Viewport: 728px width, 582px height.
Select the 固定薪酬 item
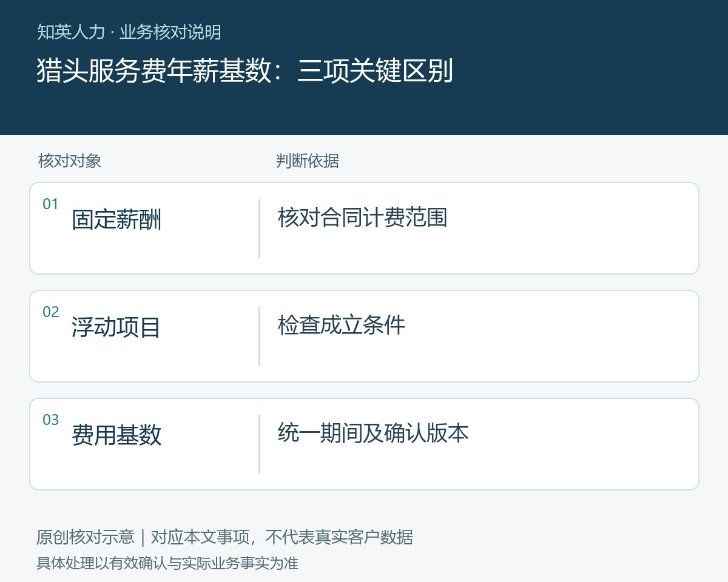click(x=116, y=219)
